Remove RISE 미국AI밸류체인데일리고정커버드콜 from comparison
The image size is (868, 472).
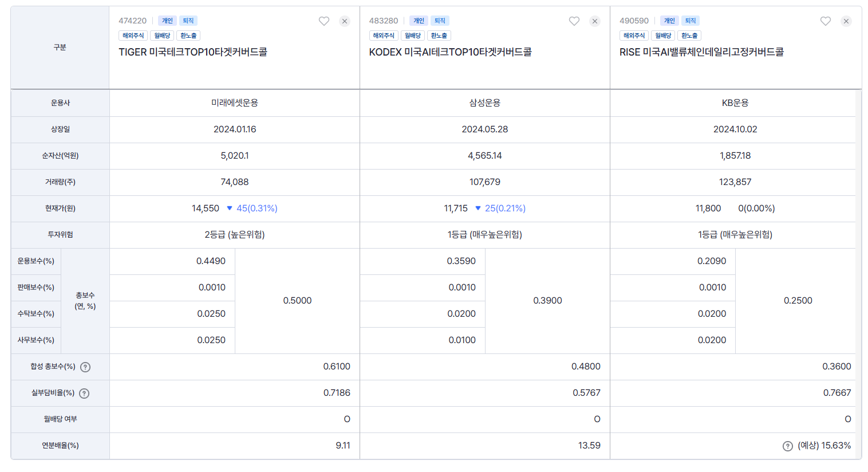tap(846, 21)
